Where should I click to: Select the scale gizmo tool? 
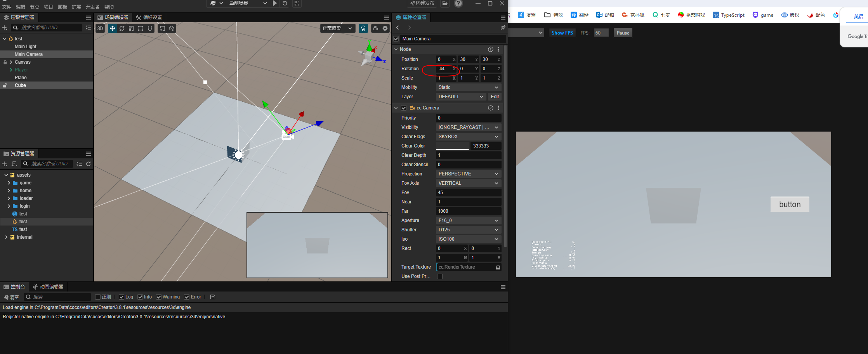point(131,28)
